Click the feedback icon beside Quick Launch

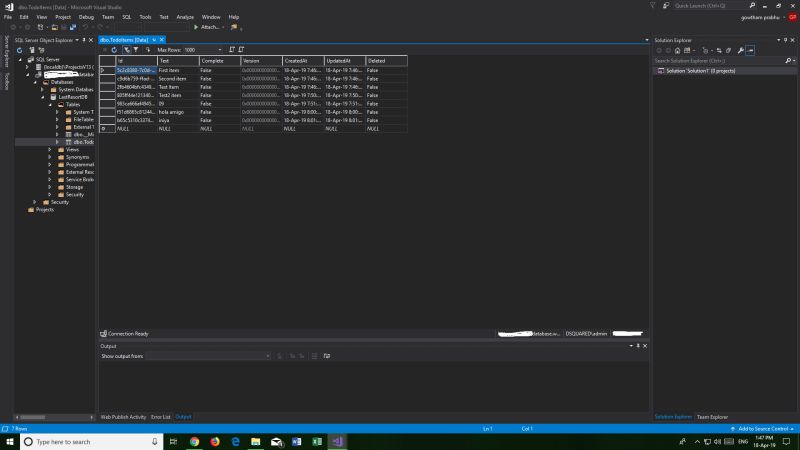click(666, 6)
